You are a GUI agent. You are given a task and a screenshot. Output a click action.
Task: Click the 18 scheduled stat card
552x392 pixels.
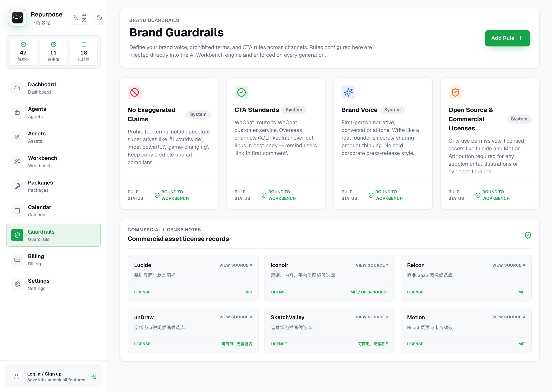84,52
